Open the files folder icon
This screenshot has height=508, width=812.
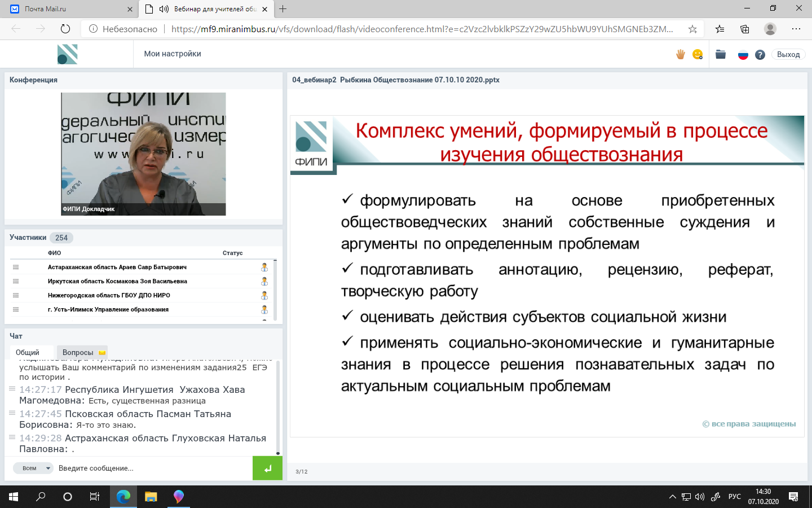click(721, 54)
